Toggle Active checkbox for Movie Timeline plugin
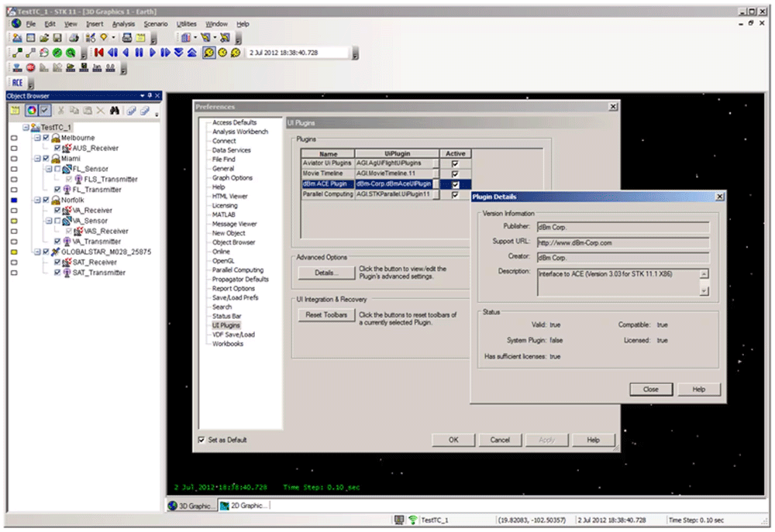Screen dimensions: 775x532 [455, 174]
